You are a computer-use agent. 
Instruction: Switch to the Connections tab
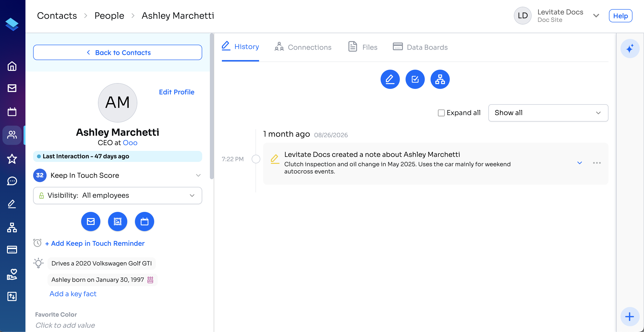pos(303,47)
